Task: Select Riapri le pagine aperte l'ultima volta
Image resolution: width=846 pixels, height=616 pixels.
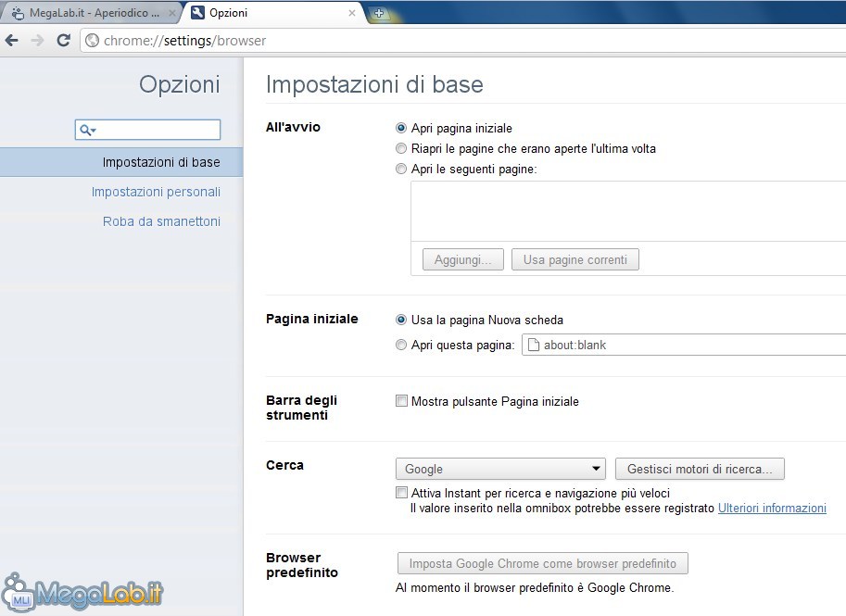Action: [x=401, y=148]
